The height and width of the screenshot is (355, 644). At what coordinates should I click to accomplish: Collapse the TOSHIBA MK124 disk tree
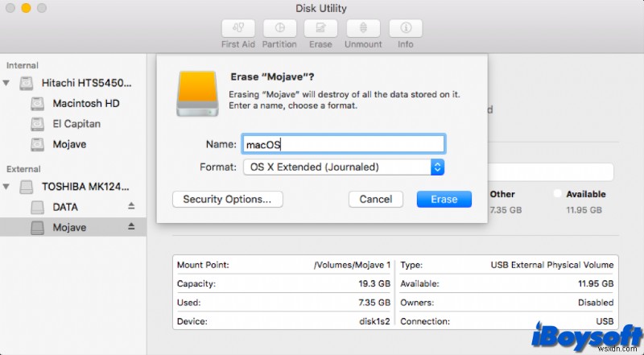coord(6,187)
